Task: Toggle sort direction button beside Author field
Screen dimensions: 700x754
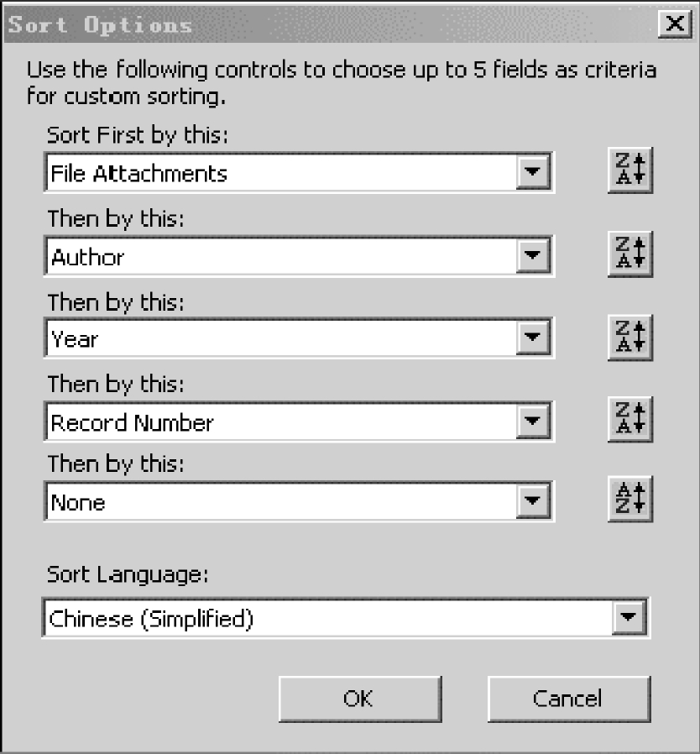Action: pyautogui.click(x=629, y=254)
